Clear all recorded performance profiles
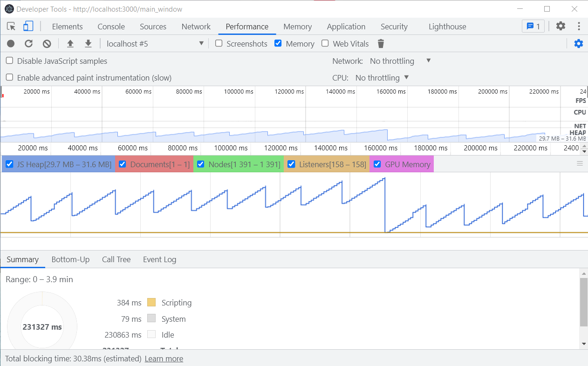 tap(47, 43)
